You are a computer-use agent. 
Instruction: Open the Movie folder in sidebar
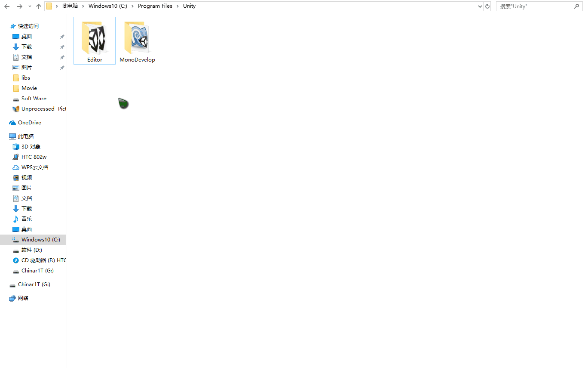(29, 88)
